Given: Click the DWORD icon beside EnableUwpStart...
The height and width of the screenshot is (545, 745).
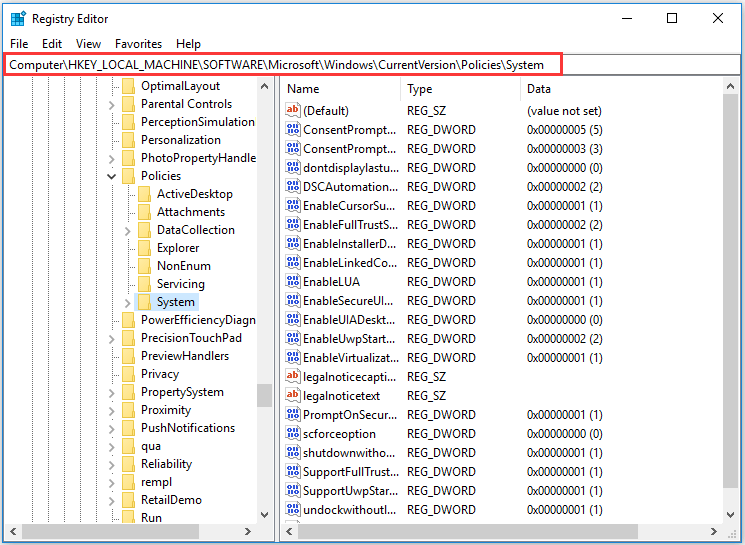Looking at the screenshot, I should click(293, 338).
